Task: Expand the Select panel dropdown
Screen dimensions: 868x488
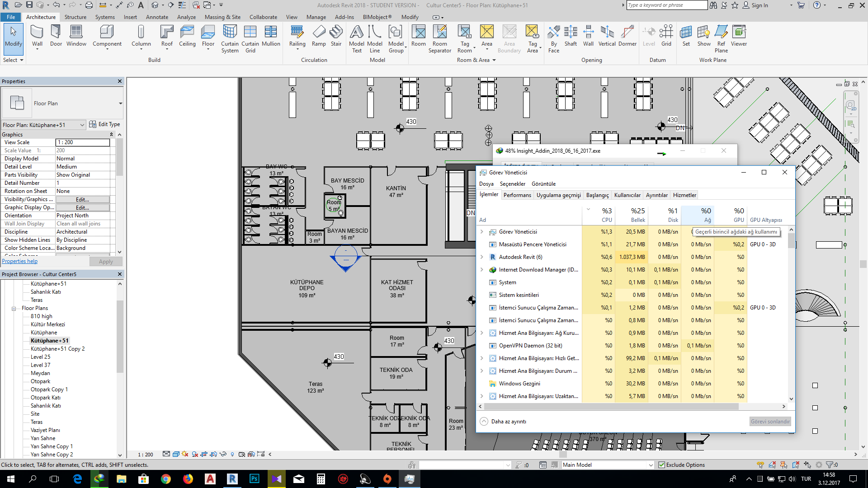Action: pyautogui.click(x=13, y=60)
